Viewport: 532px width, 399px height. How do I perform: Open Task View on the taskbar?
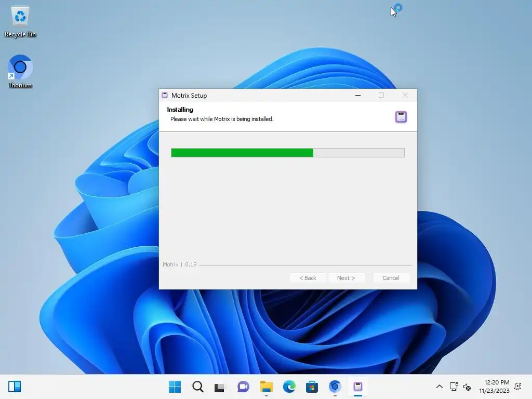[220, 387]
